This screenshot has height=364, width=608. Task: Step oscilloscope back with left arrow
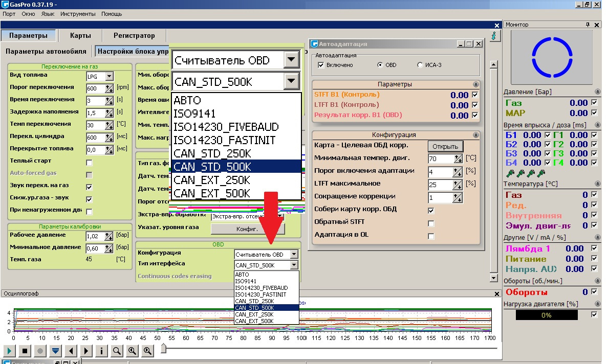[x=71, y=351]
